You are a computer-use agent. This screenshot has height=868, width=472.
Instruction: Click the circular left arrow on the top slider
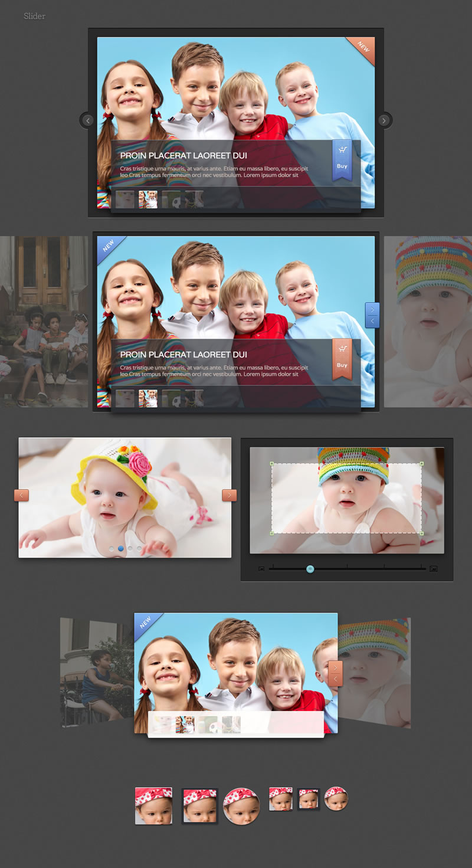pos(87,120)
